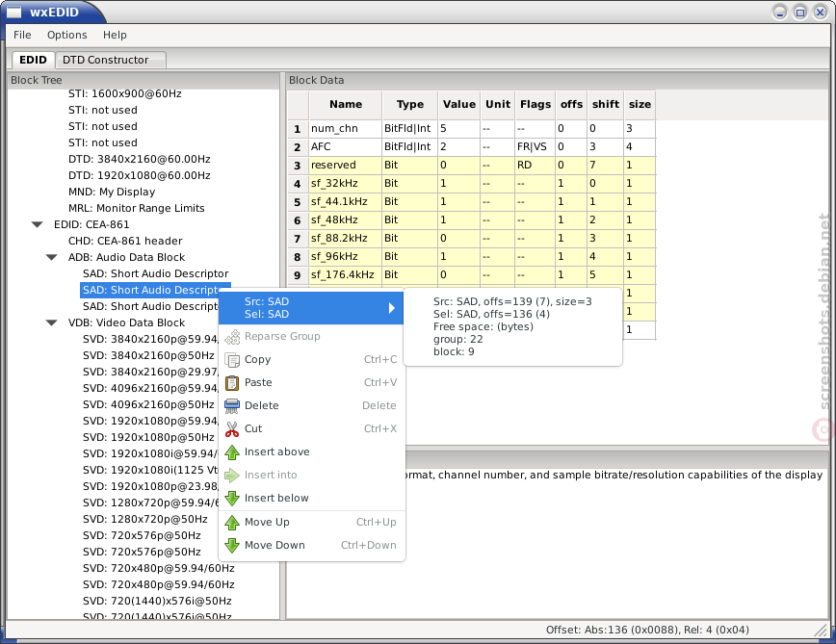This screenshot has height=644, width=836.
Task: Collapse the ADB: Audio Data Block node
Action: (52, 257)
